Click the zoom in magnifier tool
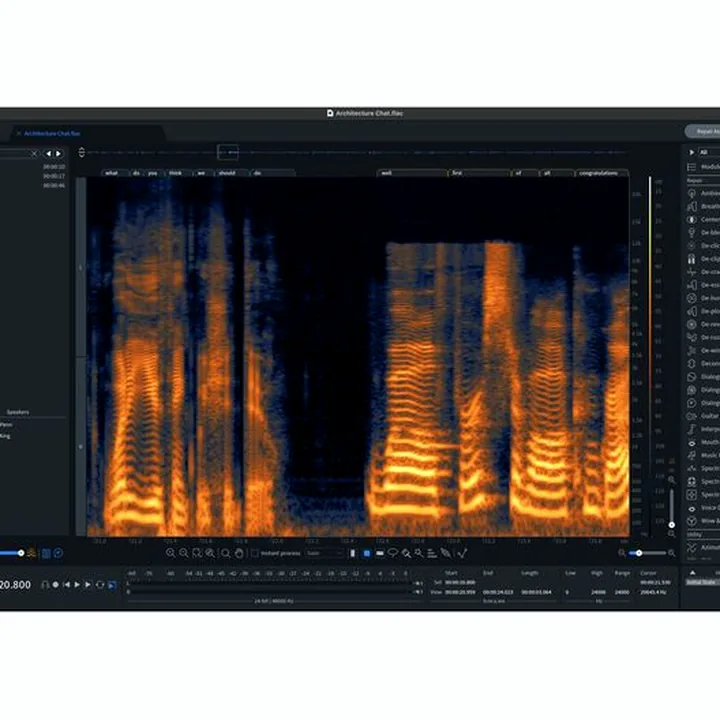Viewport: 720px width, 720px height. coord(170,553)
